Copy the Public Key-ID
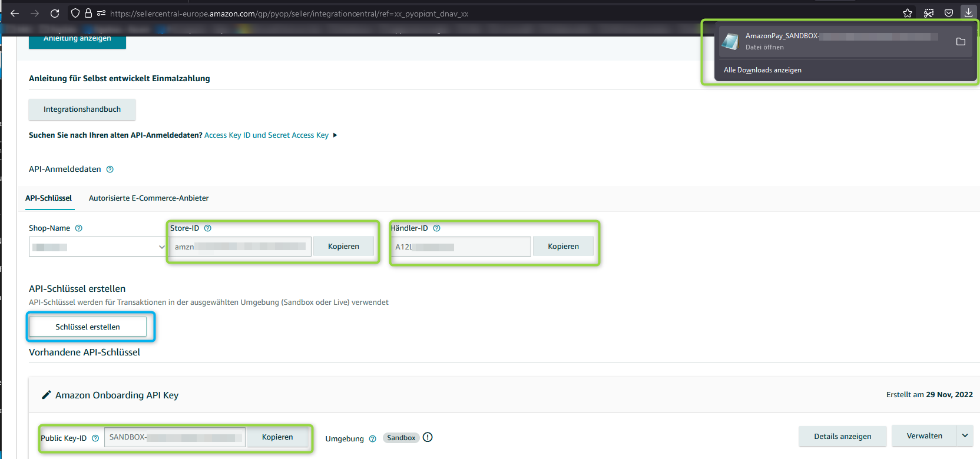Viewport: 980px width, 459px height. (277, 437)
